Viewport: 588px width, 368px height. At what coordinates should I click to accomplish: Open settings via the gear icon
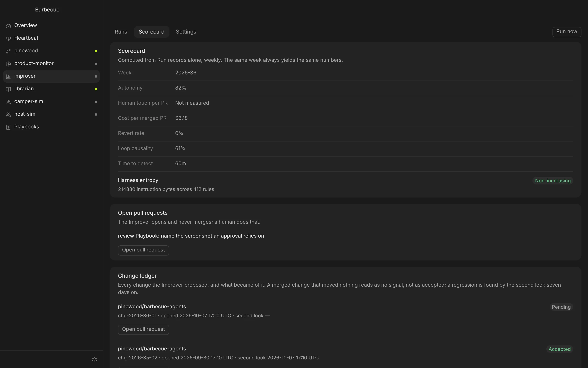click(x=95, y=359)
